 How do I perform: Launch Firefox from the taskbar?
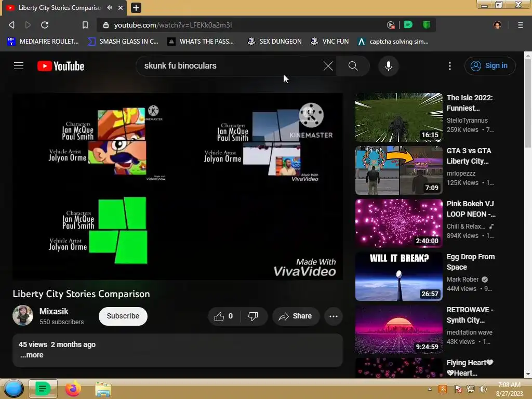click(x=73, y=389)
